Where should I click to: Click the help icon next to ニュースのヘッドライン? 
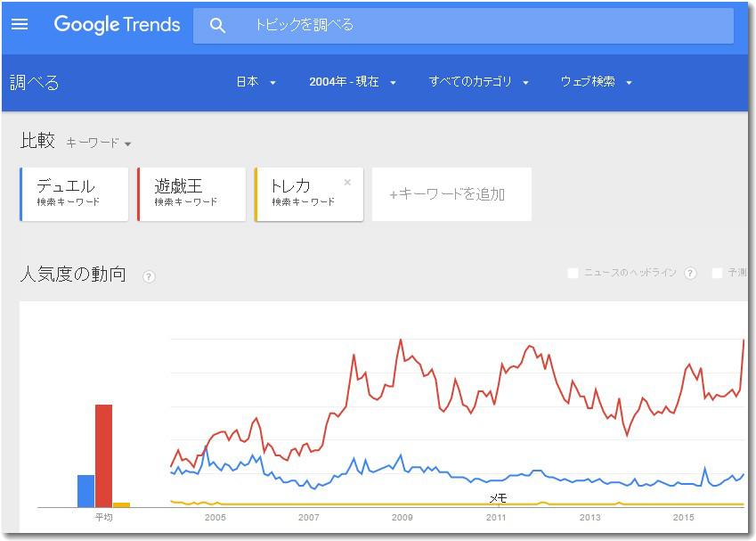(x=690, y=274)
